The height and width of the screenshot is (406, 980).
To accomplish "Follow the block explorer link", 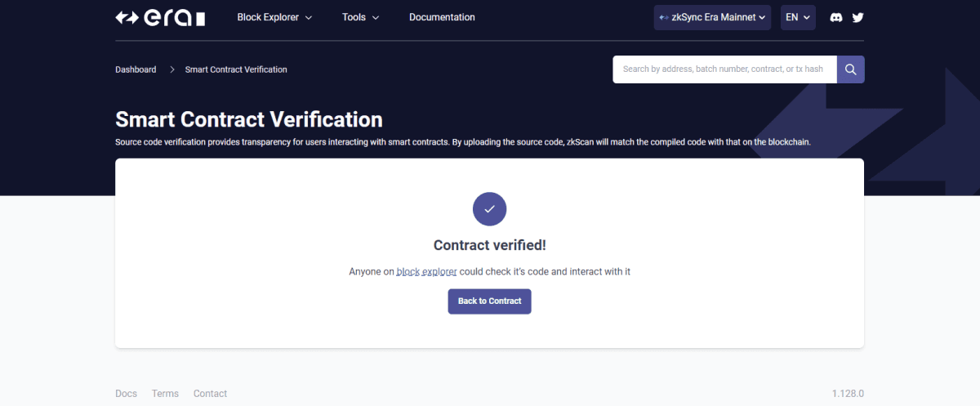I will click(427, 271).
